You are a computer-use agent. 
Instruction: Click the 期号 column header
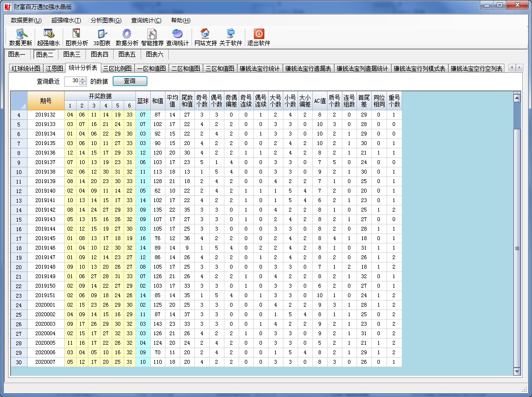click(x=46, y=100)
